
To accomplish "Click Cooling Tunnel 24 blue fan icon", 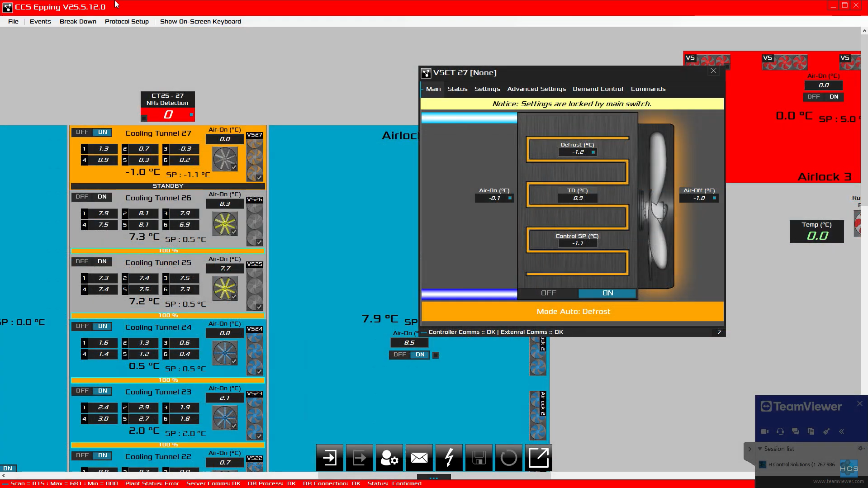I will click(x=225, y=353).
